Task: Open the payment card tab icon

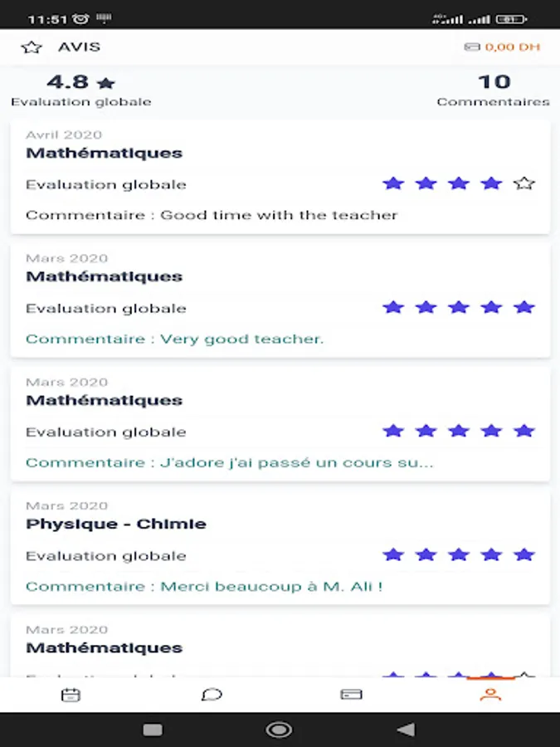Action: (352, 695)
